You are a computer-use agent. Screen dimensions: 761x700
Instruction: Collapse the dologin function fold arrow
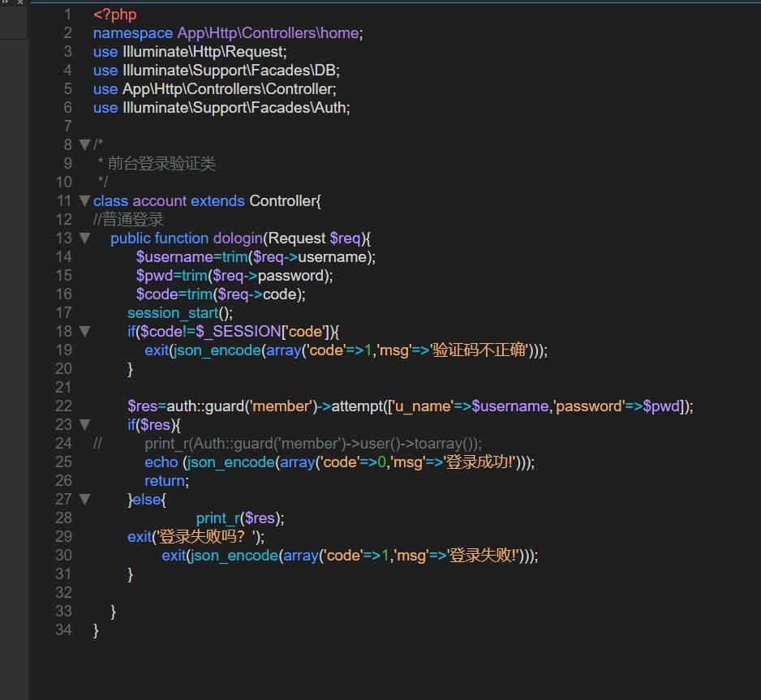click(86, 238)
